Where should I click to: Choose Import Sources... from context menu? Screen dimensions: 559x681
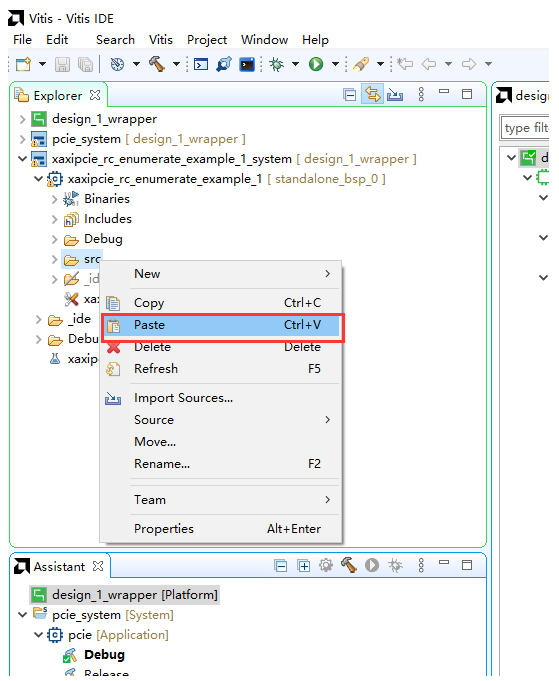(183, 398)
